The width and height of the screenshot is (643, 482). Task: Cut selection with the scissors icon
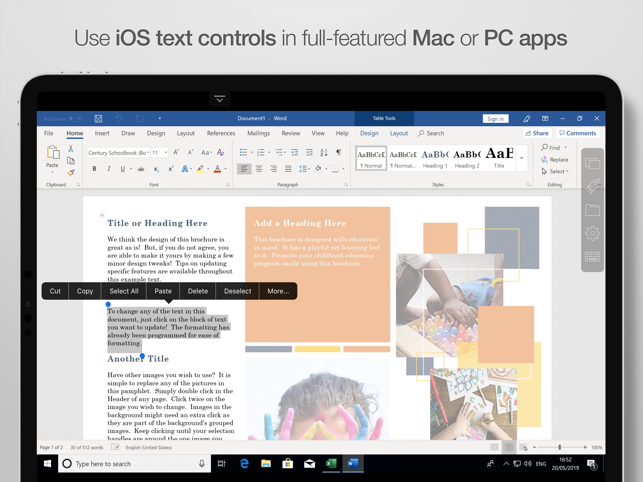pos(71,148)
